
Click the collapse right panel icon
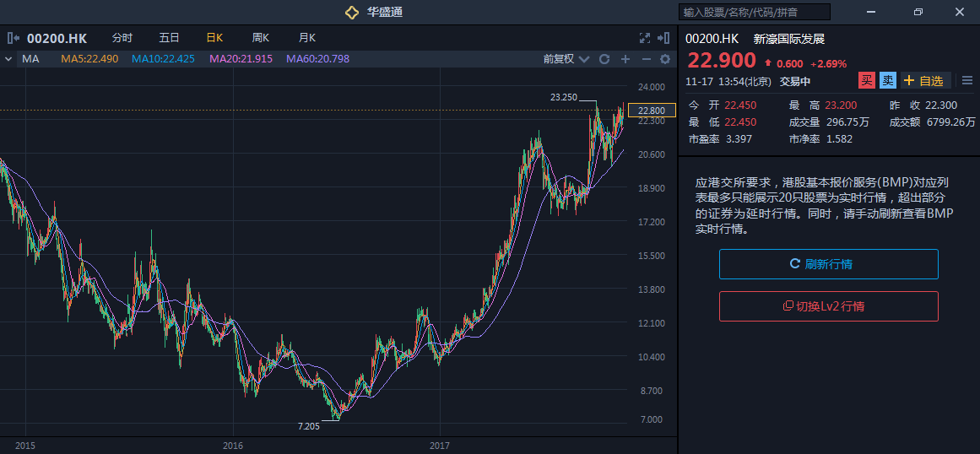(665, 38)
